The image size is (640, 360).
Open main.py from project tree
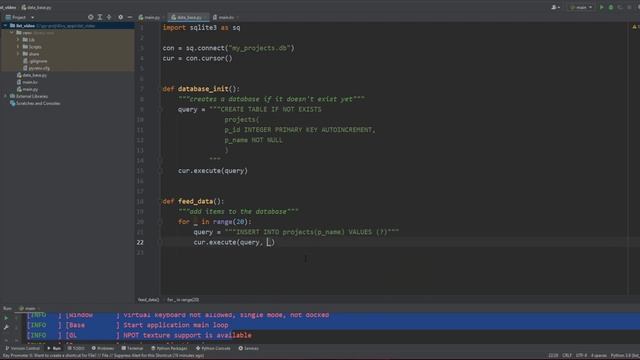pyautogui.click(x=27, y=89)
